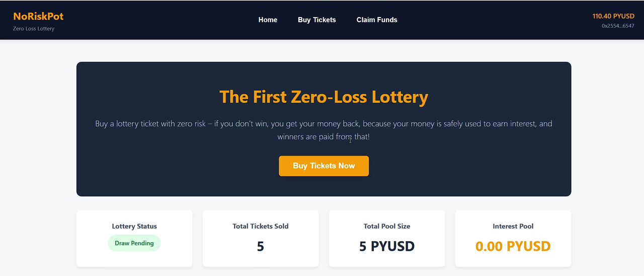Click the Lottery Status label
This screenshot has width=644, height=276.
pyautogui.click(x=134, y=226)
